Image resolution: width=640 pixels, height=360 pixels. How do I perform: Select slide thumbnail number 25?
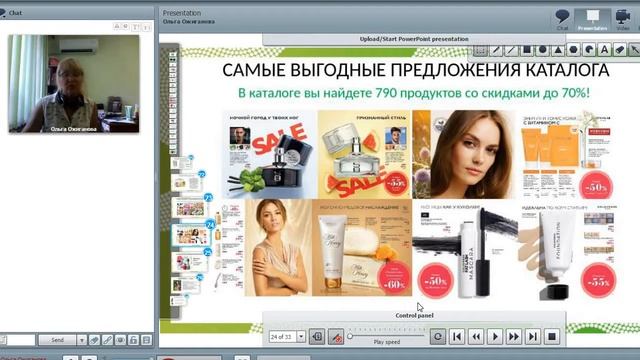pyautogui.click(x=190, y=262)
